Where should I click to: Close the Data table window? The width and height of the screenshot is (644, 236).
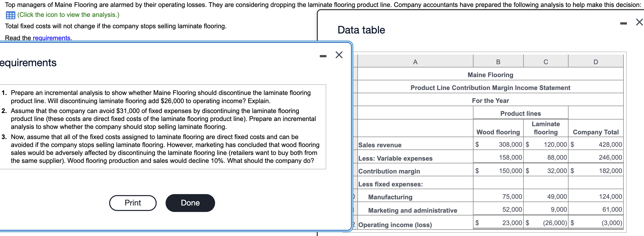click(x=639, y=22)
